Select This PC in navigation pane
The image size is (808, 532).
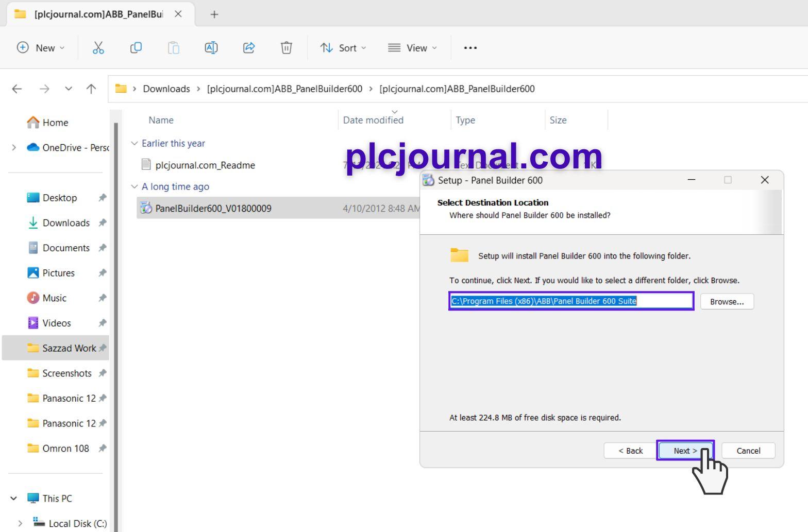coord(57,499)
